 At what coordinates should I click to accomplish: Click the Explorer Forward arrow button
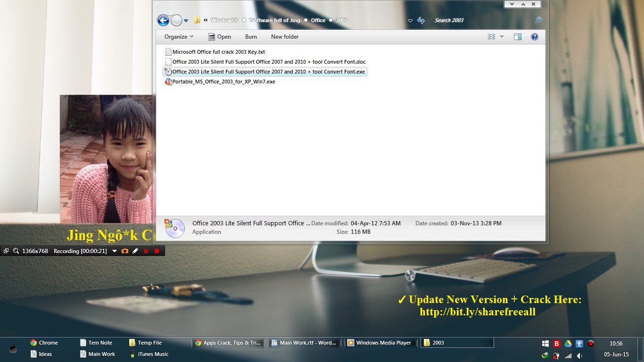click(176, 20)
